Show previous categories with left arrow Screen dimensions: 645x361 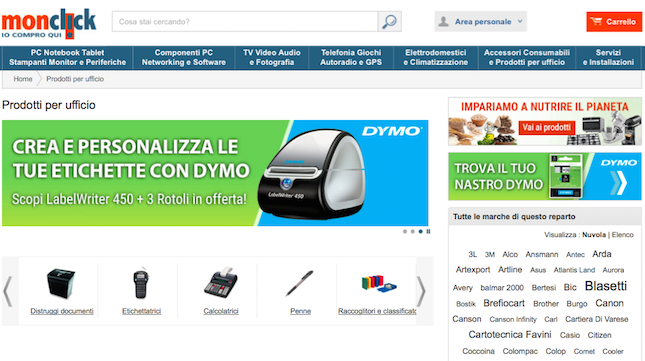pos(7,291)
